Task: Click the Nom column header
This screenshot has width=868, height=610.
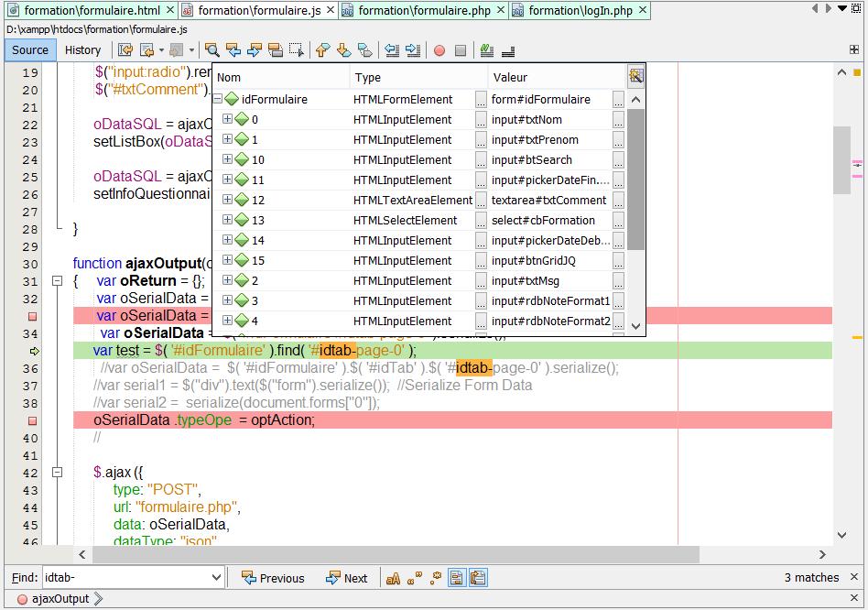Action: (281, 77)
